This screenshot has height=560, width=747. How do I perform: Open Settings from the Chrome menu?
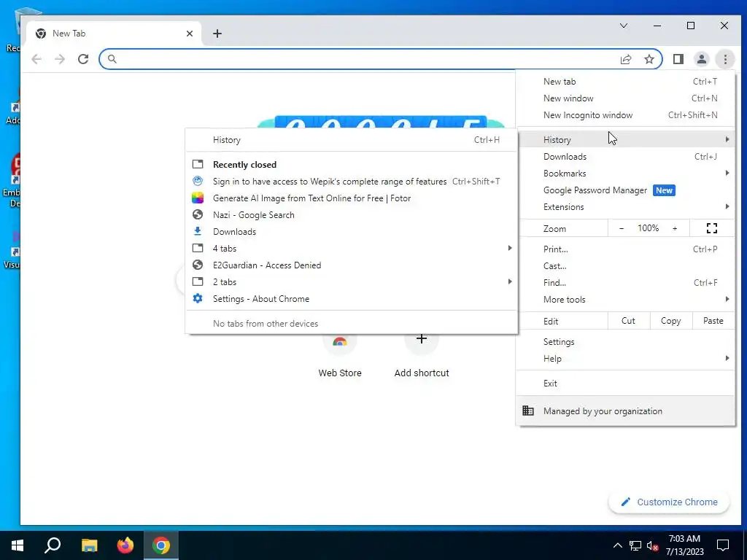click(626, 342)
